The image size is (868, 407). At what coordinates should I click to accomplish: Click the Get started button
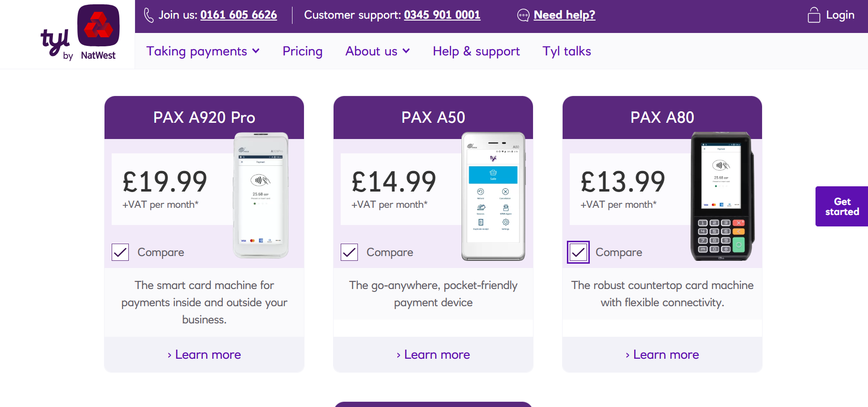(842, 206)
